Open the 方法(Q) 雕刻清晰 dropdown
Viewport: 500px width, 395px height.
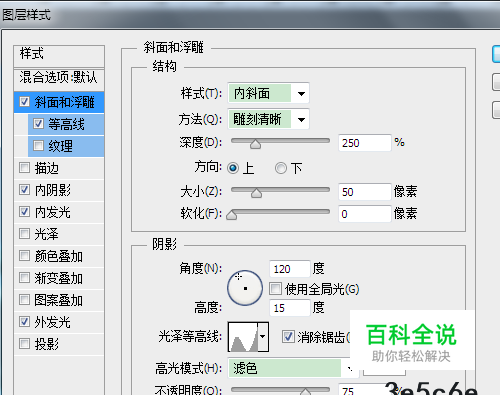[268, 119]
